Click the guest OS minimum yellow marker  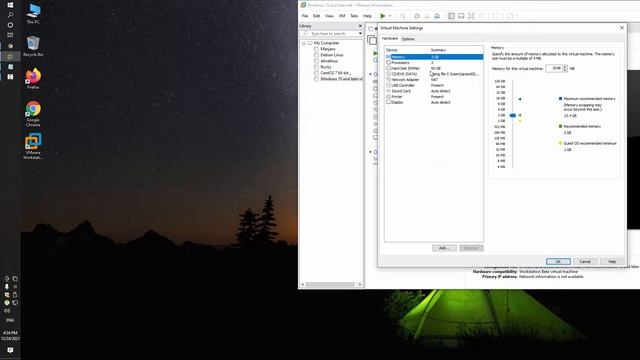520,121
